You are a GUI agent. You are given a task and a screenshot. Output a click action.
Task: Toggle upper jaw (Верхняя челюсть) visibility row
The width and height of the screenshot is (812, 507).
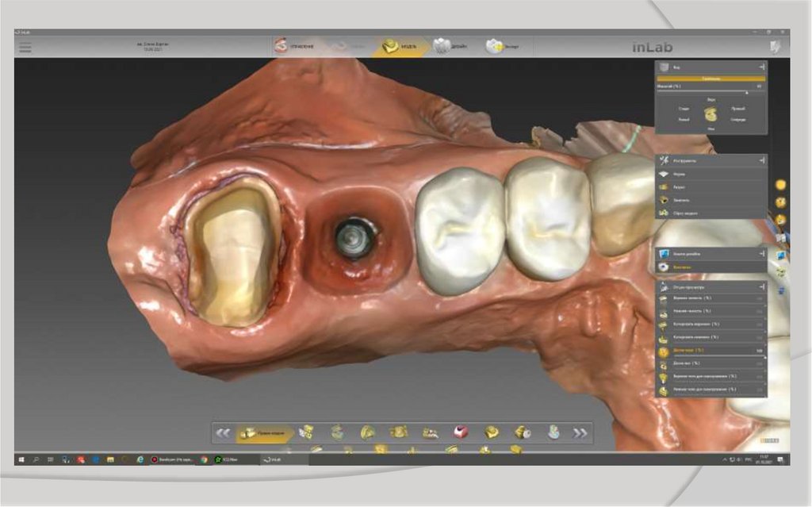click(711, 298)
